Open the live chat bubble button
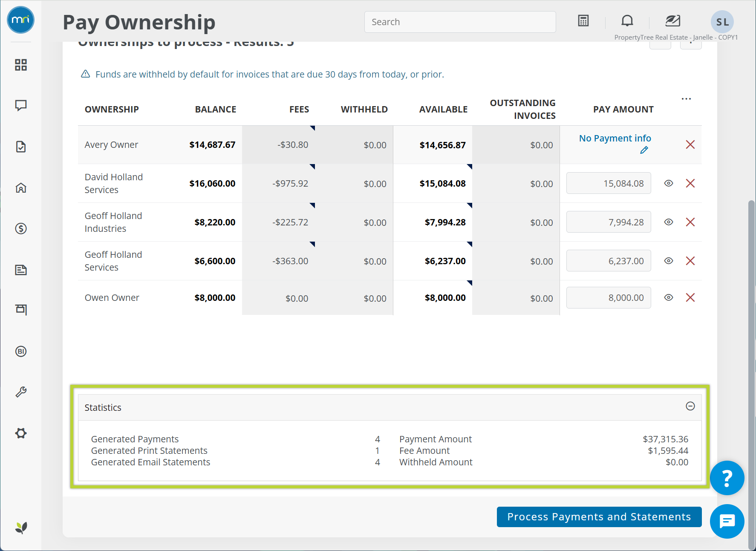 coord(727,521)
